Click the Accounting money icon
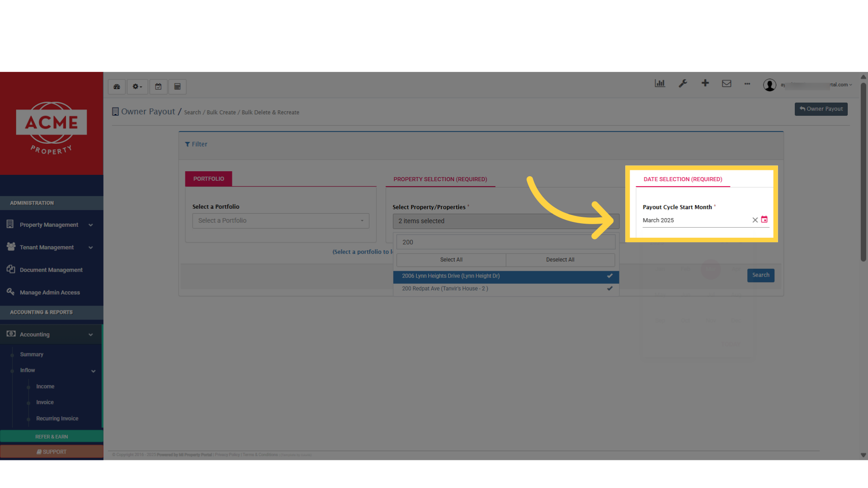The width and height of the screenshot is (868, 488). click(x=11, y=334)
